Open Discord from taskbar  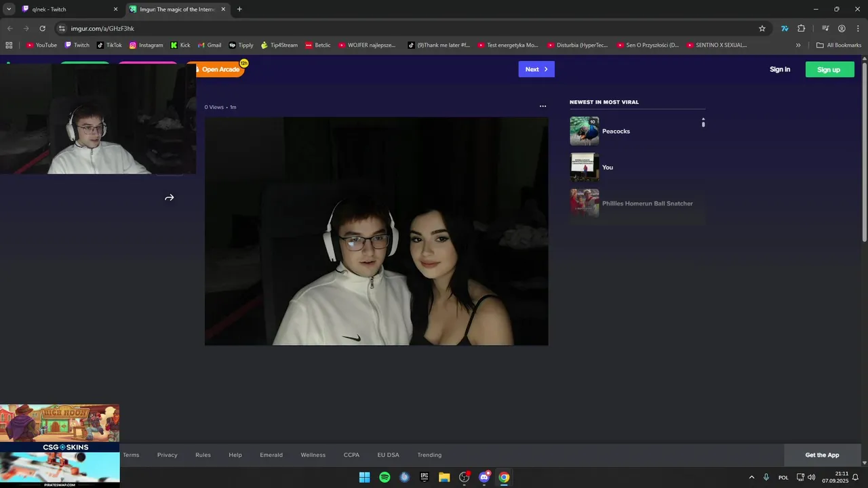484,477
